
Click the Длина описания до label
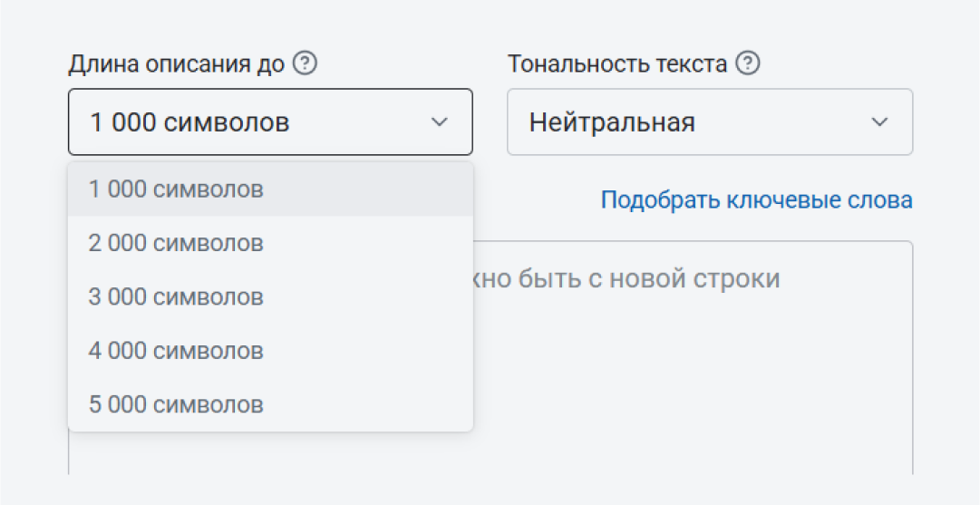point(176,63)
